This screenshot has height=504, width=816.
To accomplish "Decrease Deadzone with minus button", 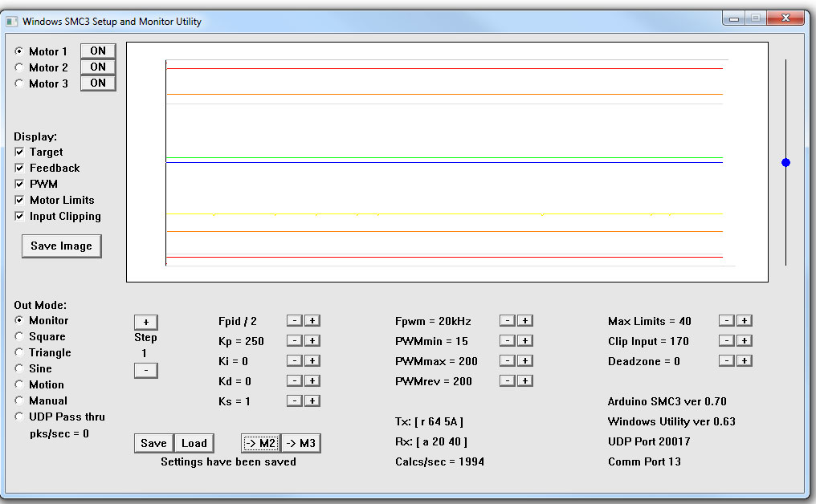I will [x=727, y=361].
